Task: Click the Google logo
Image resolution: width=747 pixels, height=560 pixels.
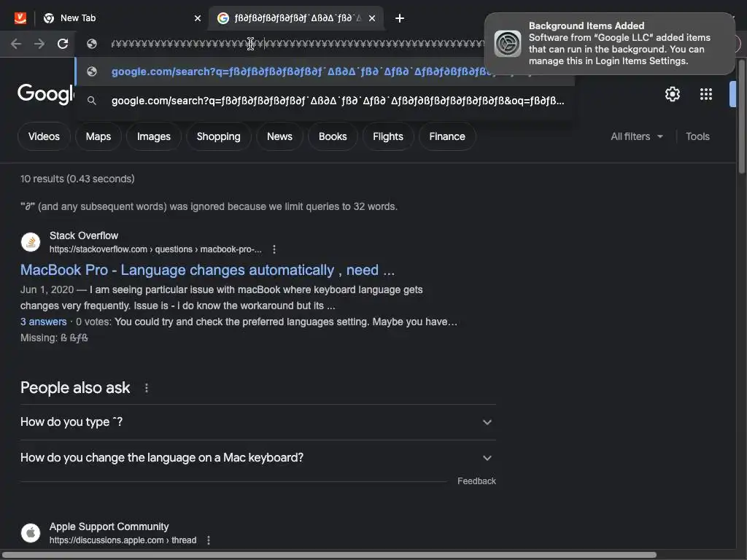Action: [x=46, y=94]
